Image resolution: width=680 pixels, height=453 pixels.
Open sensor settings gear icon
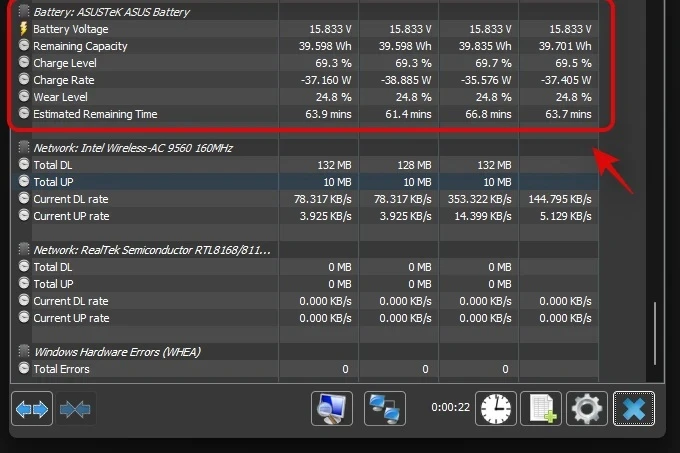(587, 408)
